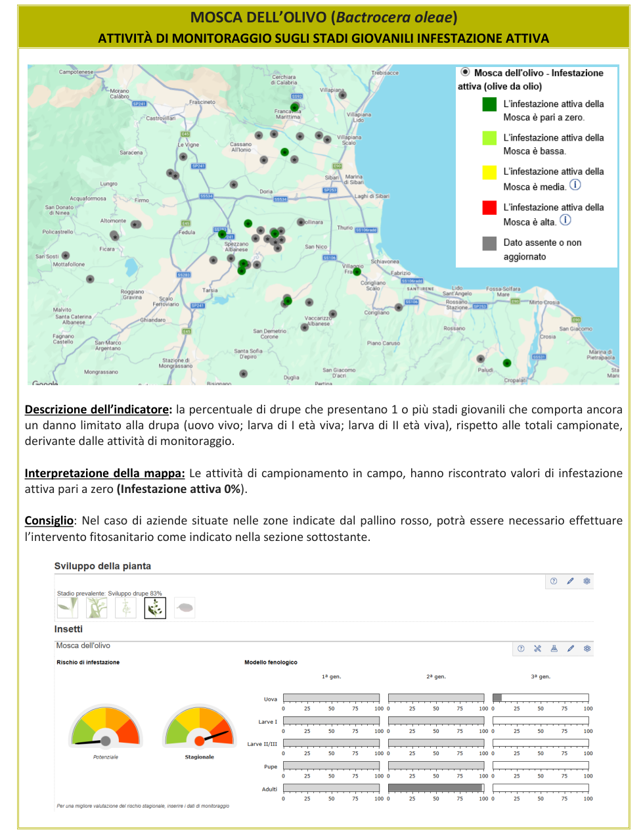Click dark green 'pari a zero' legend swatch
The image size is (643, 840).
pyautogui.click(x=489, y=104)
